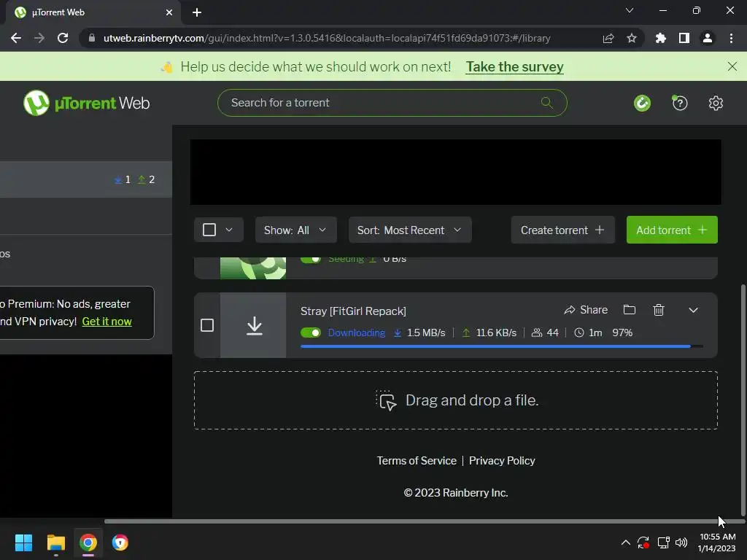Open folder for Stray torrent

(x=630, y=310)
